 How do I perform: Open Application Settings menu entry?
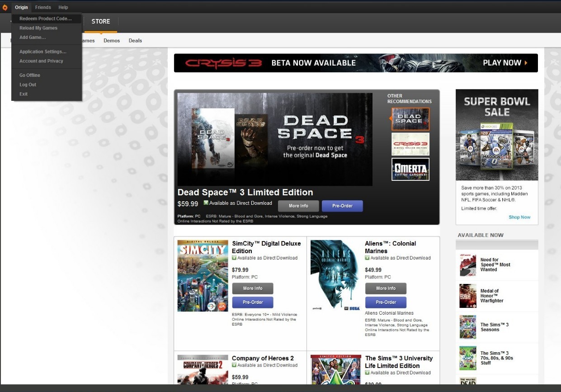[43, 52]
